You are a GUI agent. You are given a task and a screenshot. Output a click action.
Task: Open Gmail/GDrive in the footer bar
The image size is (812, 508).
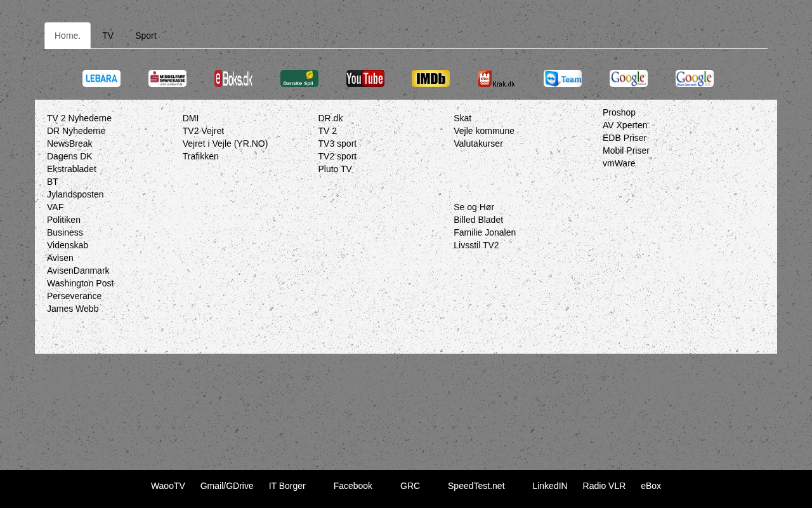click(x=227, y=486)
